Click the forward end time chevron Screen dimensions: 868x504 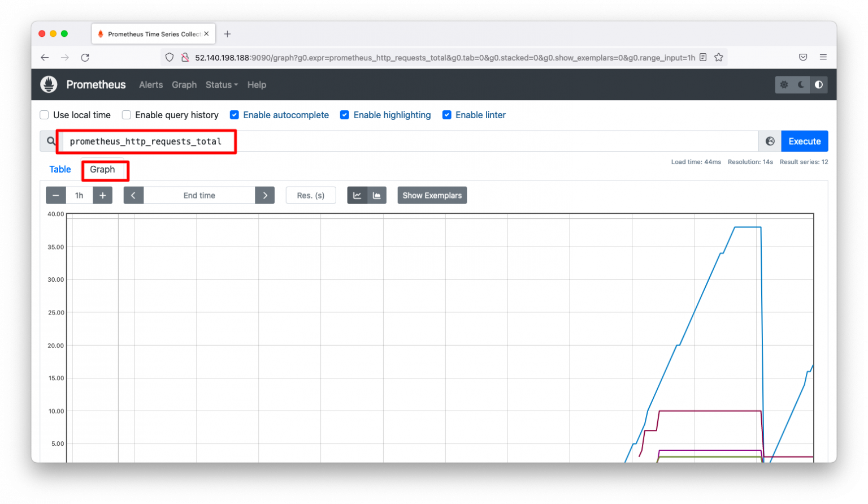pyautogui.click(x=265, y=195)
